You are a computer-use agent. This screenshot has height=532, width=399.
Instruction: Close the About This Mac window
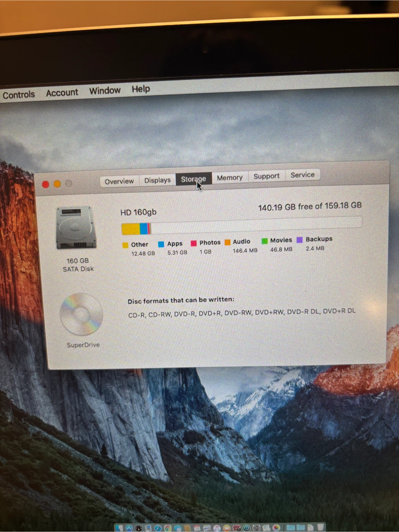click(46, 184)
